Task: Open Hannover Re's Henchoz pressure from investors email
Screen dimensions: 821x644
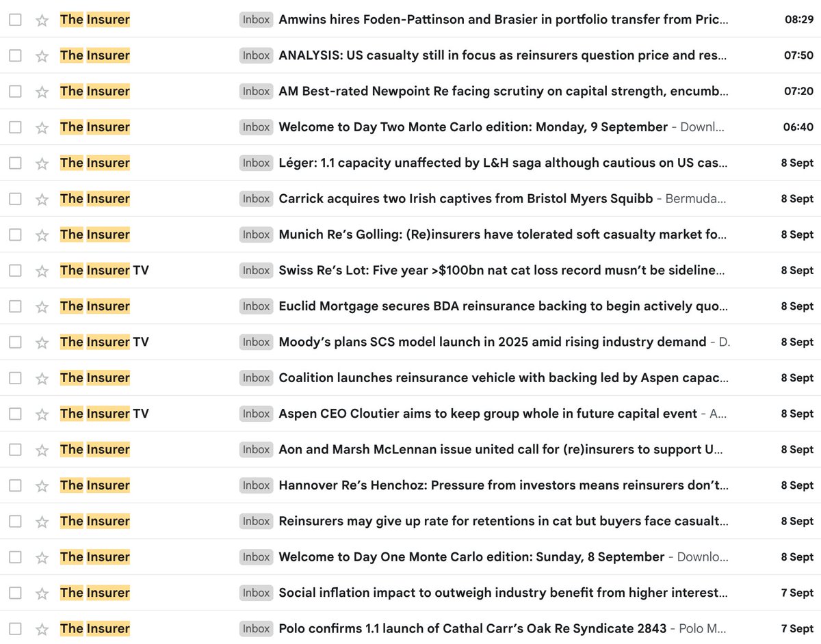Action: [504, 485]
